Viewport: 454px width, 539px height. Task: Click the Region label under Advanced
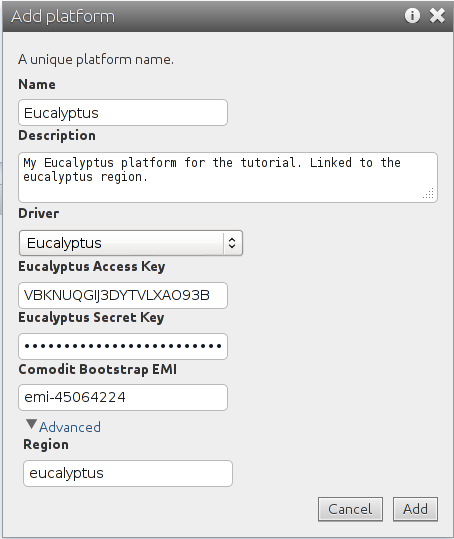pos(46,444)
